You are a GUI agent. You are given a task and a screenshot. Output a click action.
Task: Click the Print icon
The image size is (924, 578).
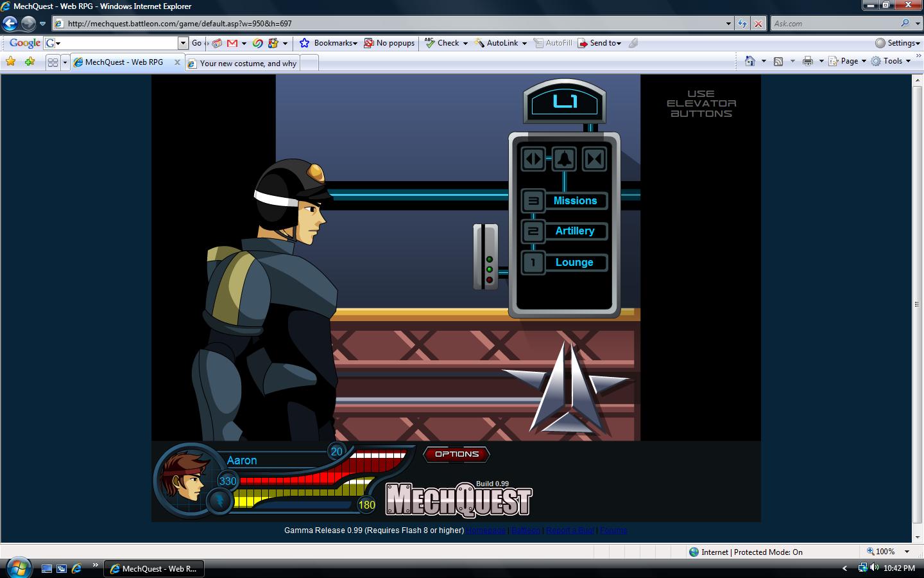808,61
